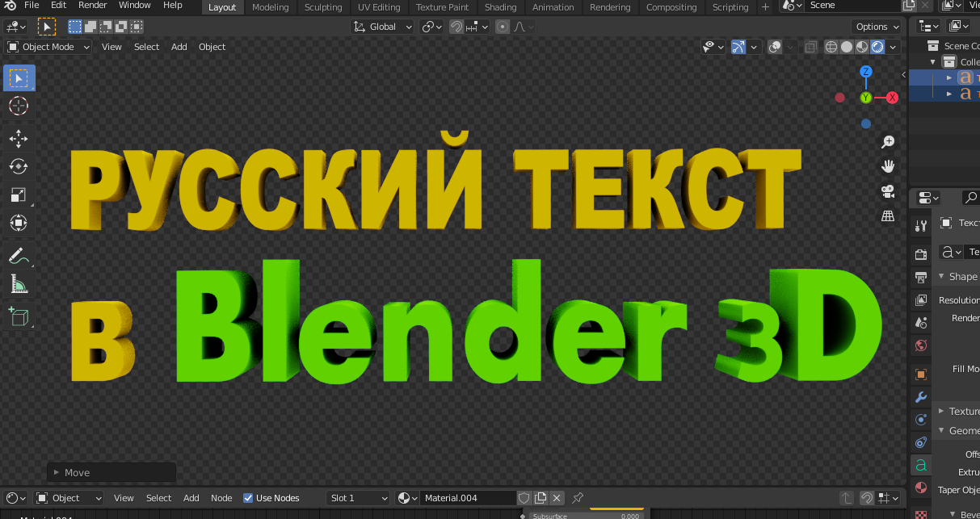Viewport: 980px width, 519px height.
Task: Expand the Move operator panel
Action: click(x=111, y=472)
